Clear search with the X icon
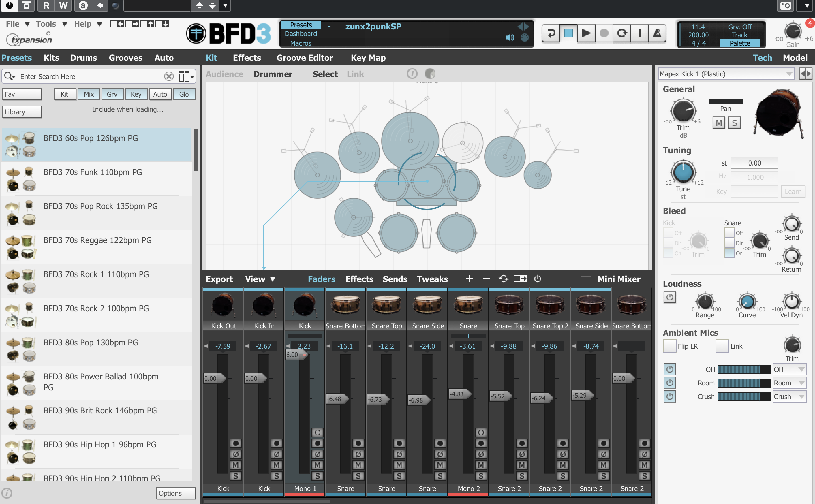Viewport: 815px width, 504px height. [x=169, y=76]
